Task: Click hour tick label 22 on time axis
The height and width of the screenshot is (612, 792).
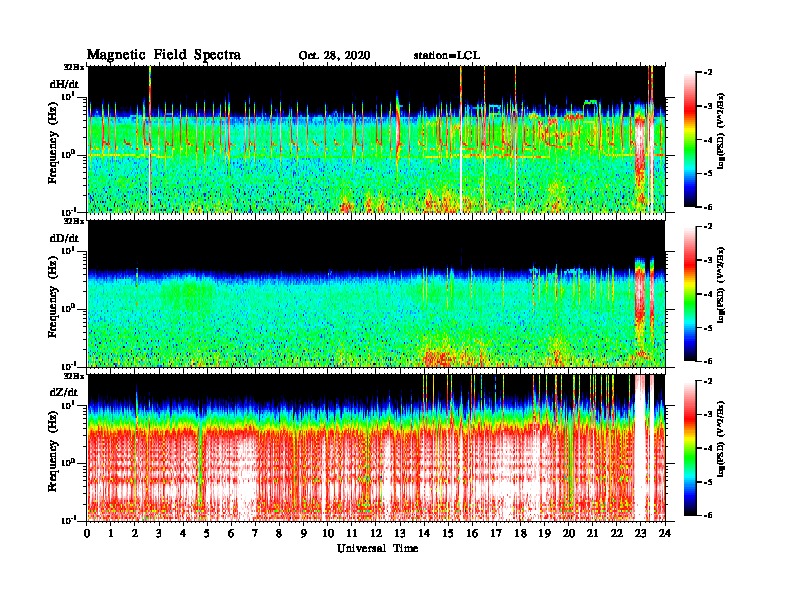Action: pos(617,533)
